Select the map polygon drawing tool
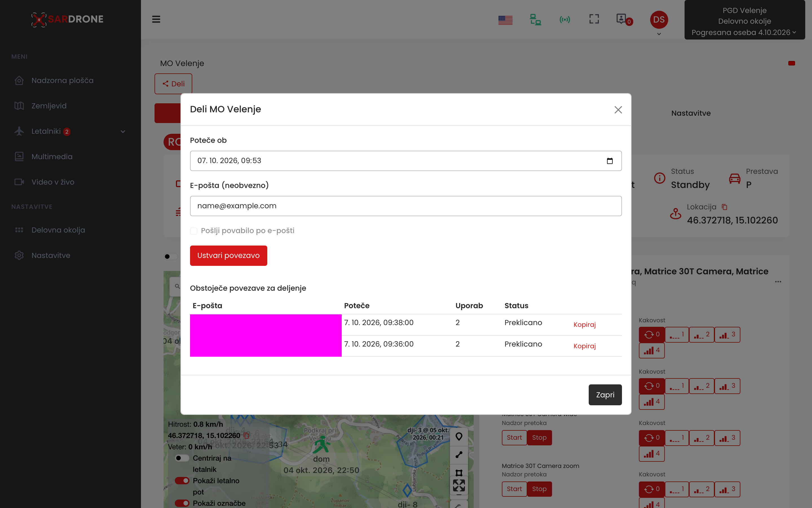This screenshot has width=812, height=508. [459, 473]
